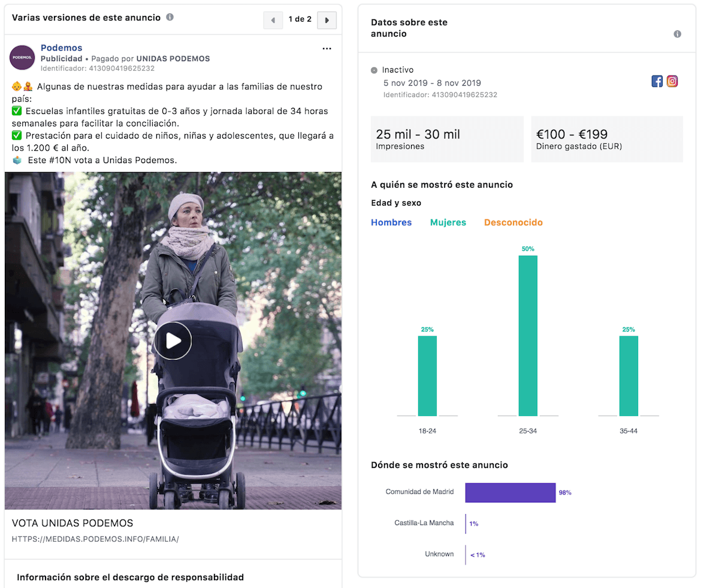This screenshot has height=588, width=719.
Task: Click the Facebook platform icon
Action: [657, 82]
